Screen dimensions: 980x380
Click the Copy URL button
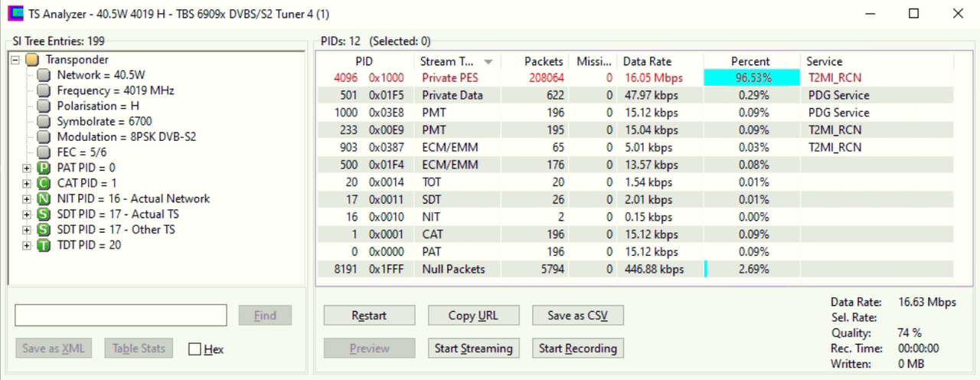coord(473,316)
